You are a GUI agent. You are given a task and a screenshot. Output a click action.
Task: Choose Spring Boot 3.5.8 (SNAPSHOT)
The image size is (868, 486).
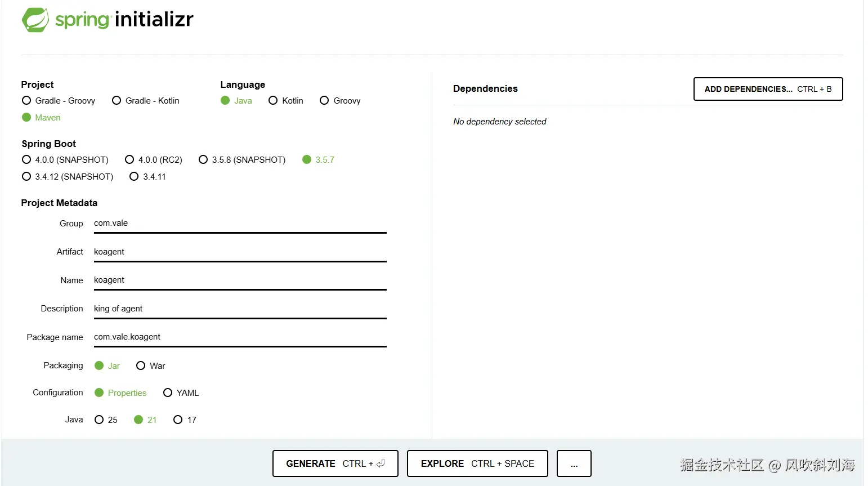tap(242, 160)
